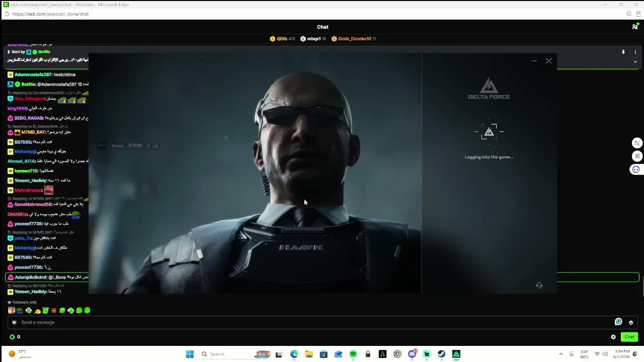Image resolution: width=644 pixels, height=362 pixels.
Task: Open the translate floating sidebar button
Action: click(x=637, y=143)
